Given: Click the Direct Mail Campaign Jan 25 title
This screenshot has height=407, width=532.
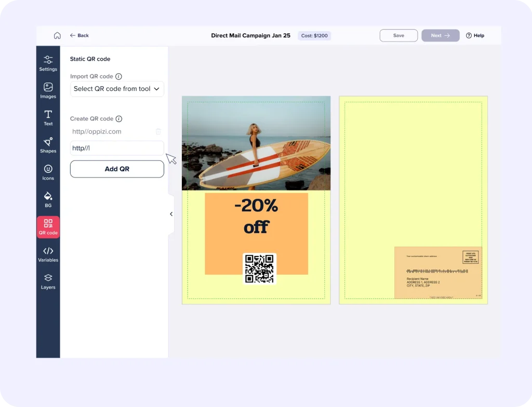Looking at the screenshot, I should pyautogui.click(x=251, y=35).
